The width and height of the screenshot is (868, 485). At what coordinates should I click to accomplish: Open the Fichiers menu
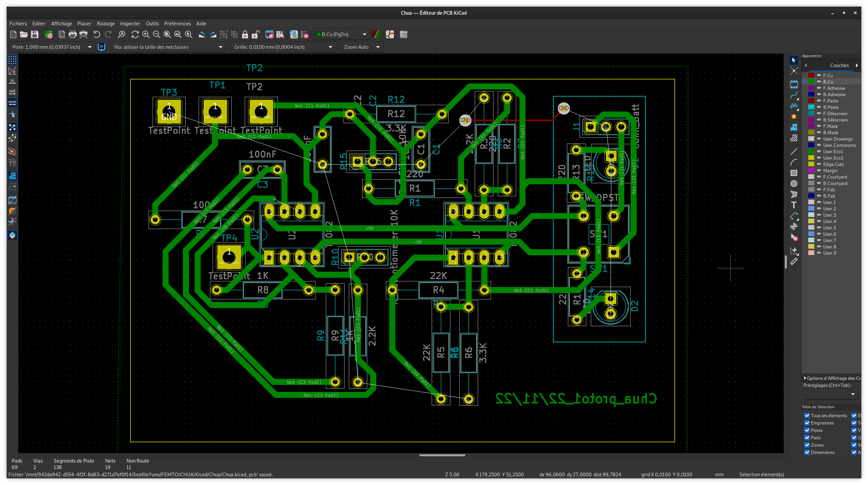click(18, 24)
